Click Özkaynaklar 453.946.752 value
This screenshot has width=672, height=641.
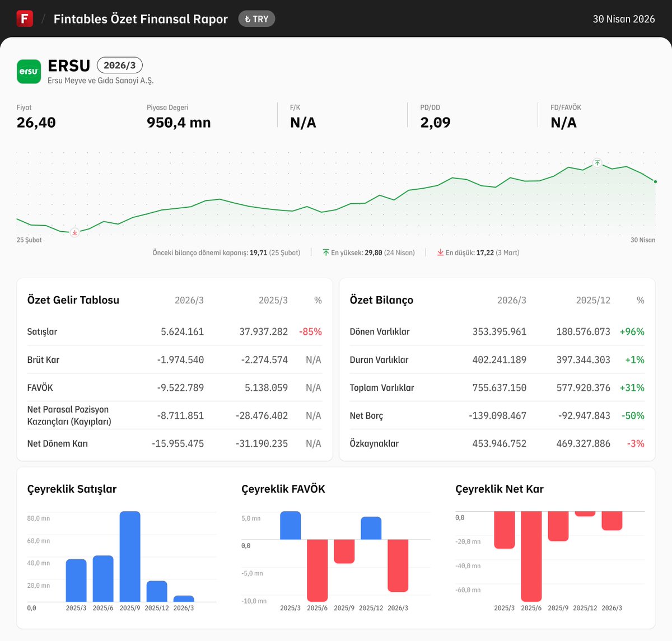tap(499, 443)
